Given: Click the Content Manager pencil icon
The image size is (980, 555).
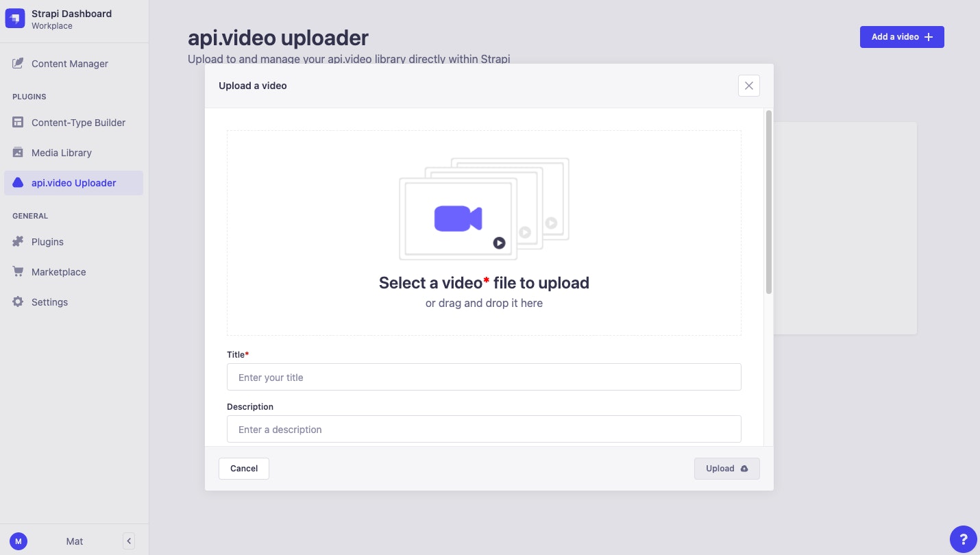Looking at the screenshot, I should pyautogui.click(x=18, y=64).
